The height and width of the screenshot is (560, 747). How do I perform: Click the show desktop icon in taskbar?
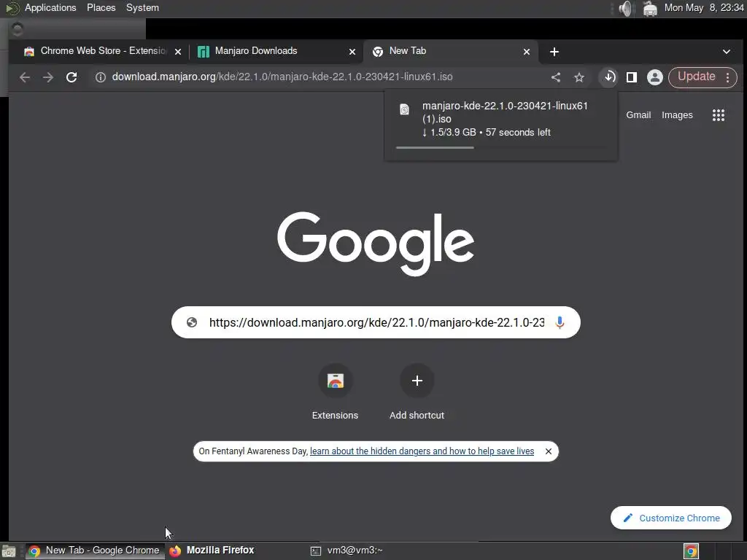[9, 551]
